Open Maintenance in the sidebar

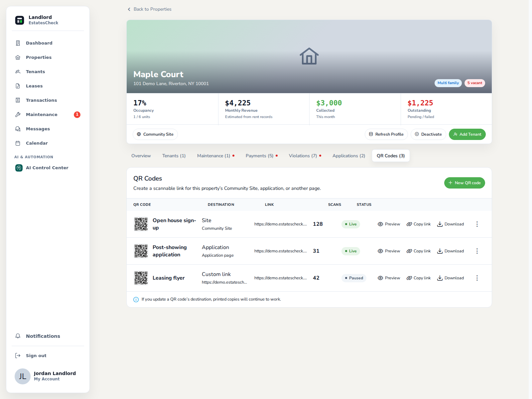[48, 114]
